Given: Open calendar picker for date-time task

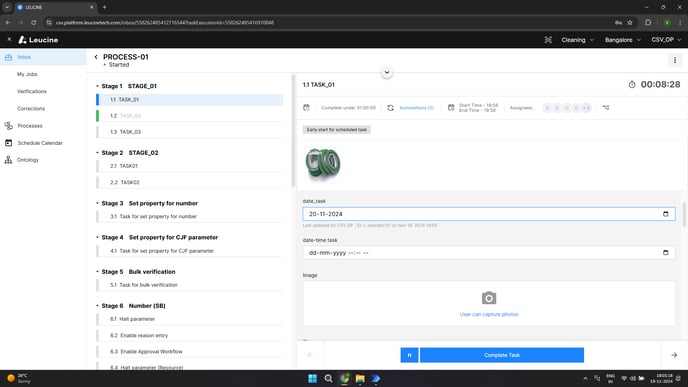Looking at the screenshot, I should (x=666, y=253).
